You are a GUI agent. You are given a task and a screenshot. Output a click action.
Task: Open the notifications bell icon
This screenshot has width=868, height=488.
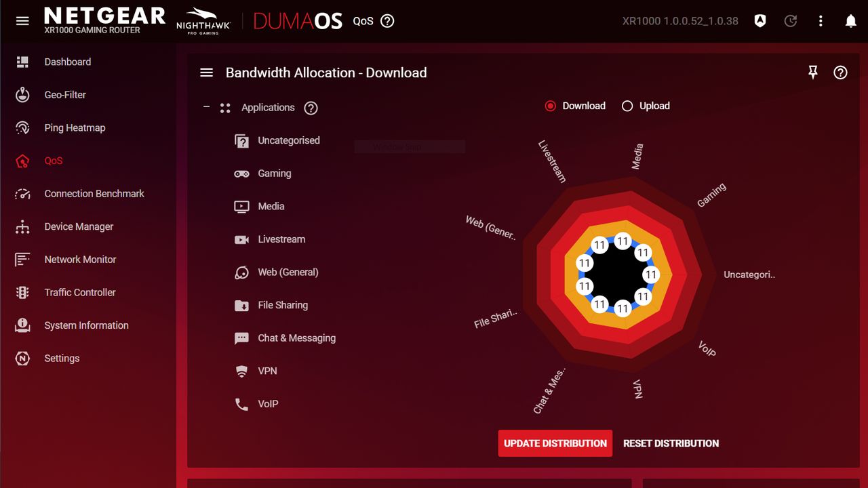click(x=851, y=21)
